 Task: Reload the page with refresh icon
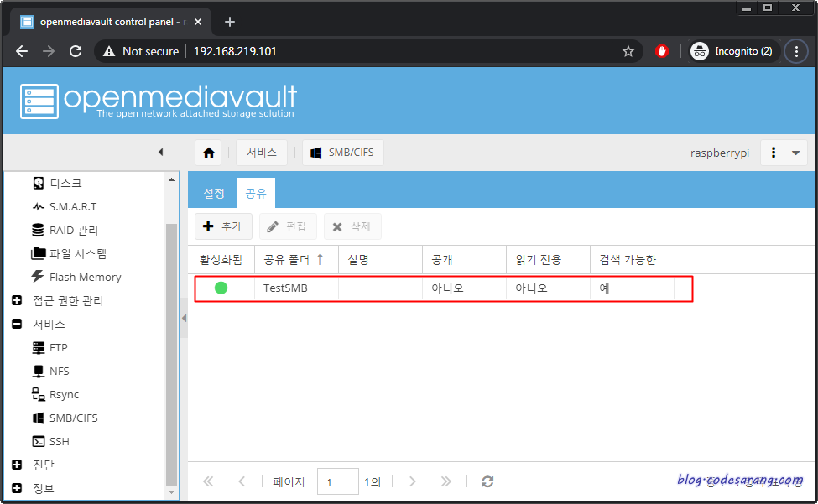click(x=76, y=51)
